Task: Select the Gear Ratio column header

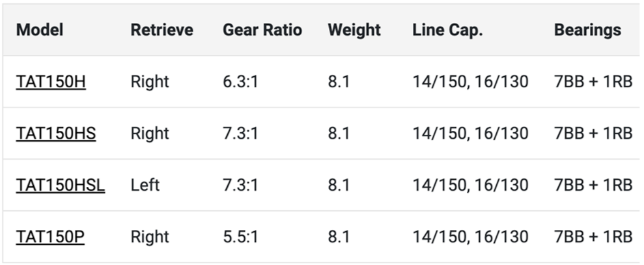Action: pos(262,30)
